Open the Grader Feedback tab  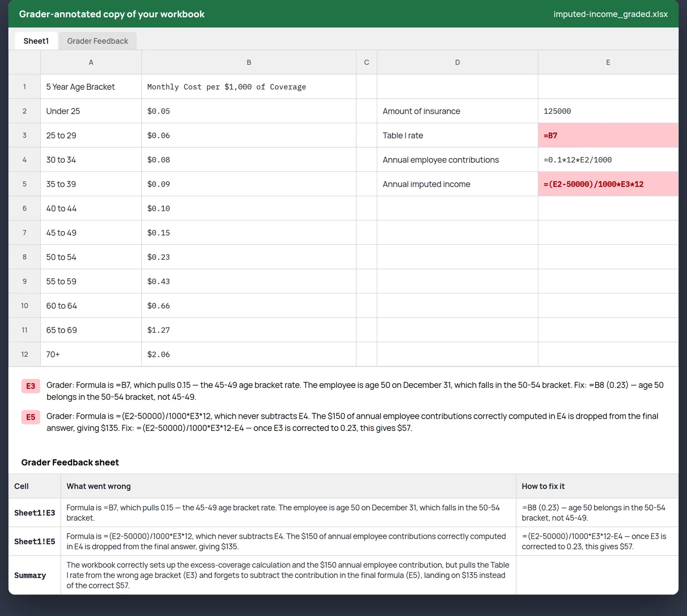98,41
